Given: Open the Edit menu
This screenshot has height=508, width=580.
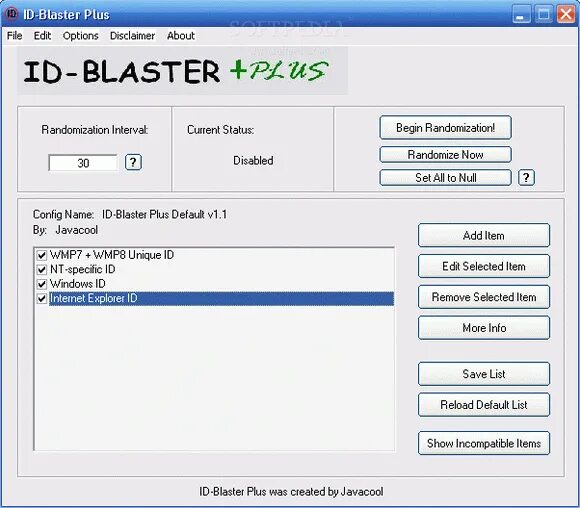Looking at the screenshot, I should (42, 36).
